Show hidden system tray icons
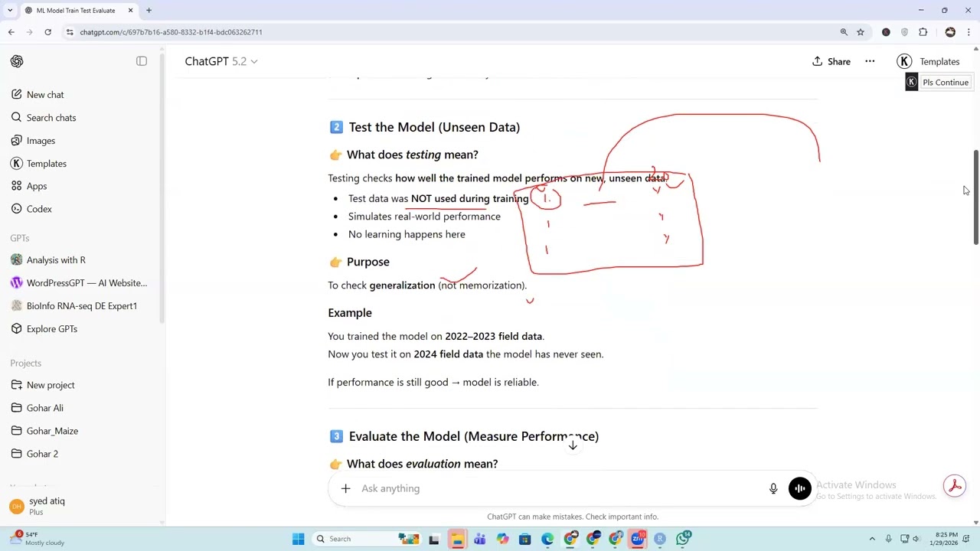The width and height of the screenshot is (980, 551). [x=872, y=539]
